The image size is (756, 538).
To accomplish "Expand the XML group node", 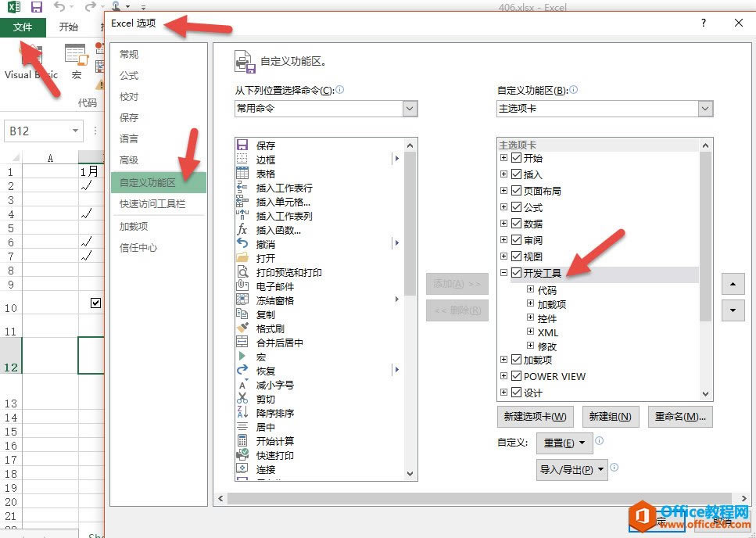I will [530, 332].
